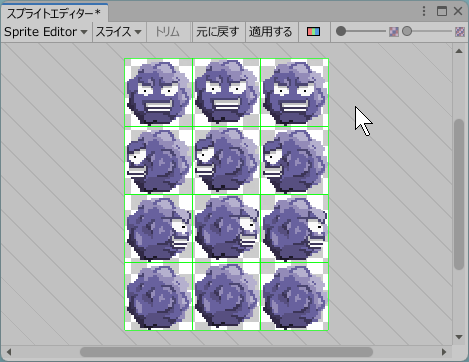Screen dimensions: 469x362
Task: Open the スライス slice dropdown
Action: (x=119, y=32)
